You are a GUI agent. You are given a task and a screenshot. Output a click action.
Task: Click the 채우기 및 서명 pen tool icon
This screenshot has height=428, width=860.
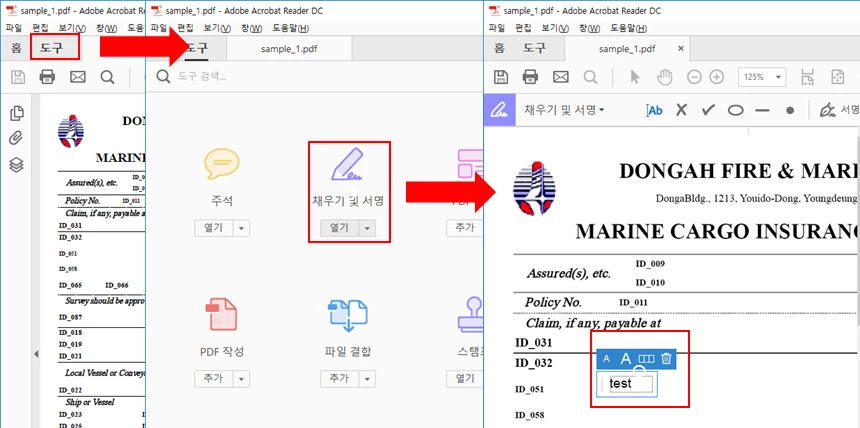pyautogui.click(x=348, y=164)
